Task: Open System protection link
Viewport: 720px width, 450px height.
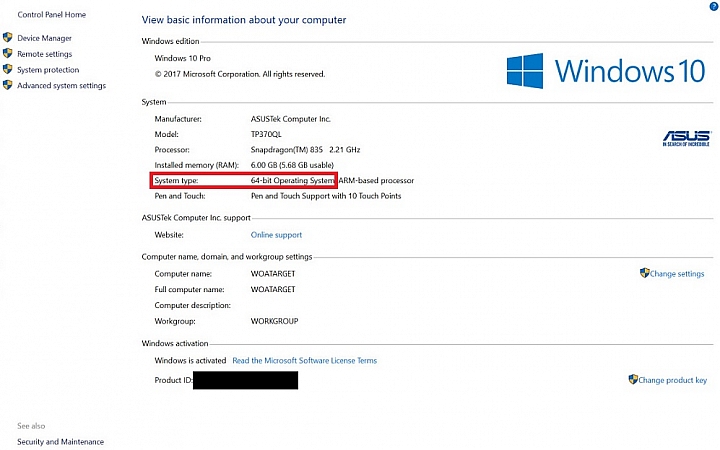Action: pyautogui.click(x=48, y=70)
